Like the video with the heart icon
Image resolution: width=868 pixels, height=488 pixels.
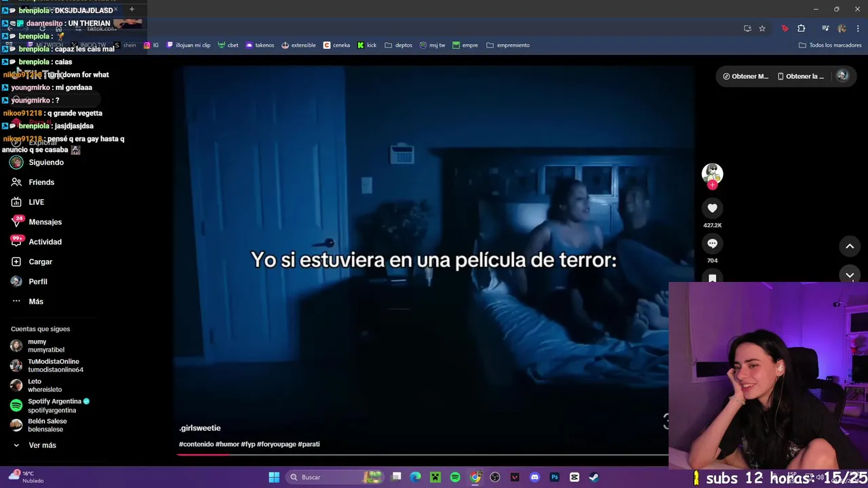pos(712,208)
